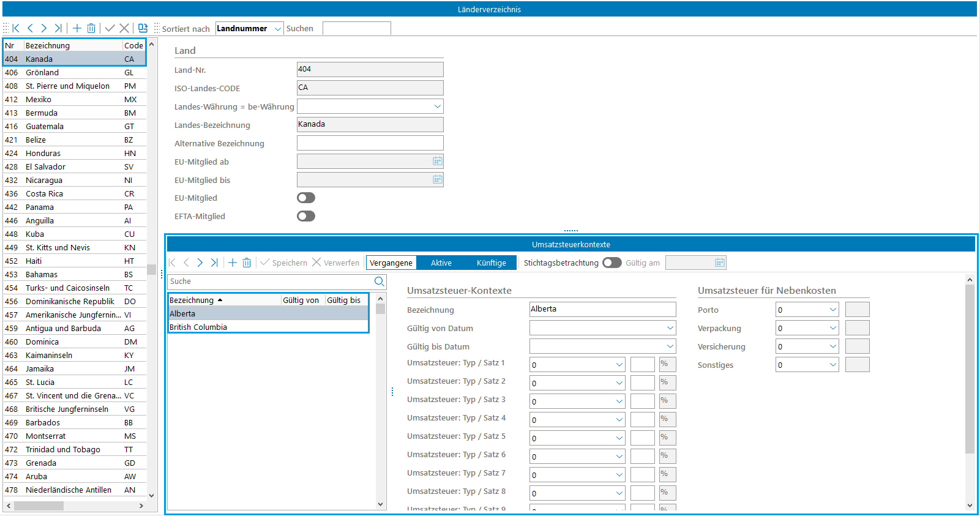980x519 pixels.
Task: Confirm changes with top checkmark icon
Action: (110, 28)
